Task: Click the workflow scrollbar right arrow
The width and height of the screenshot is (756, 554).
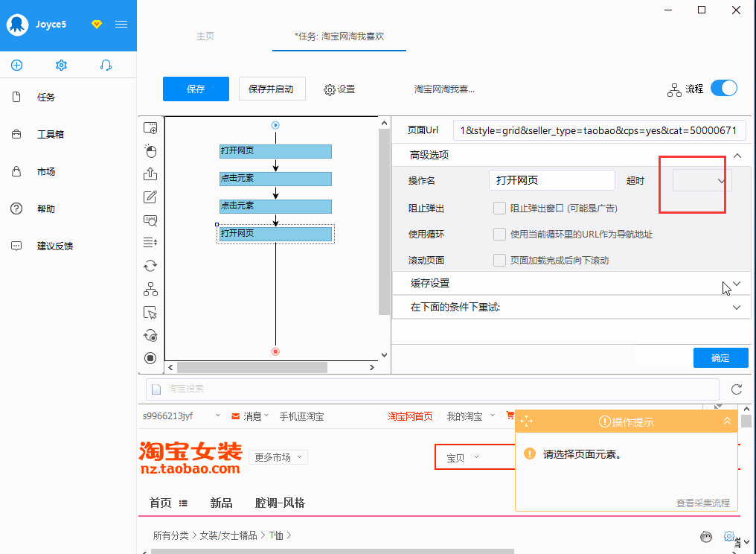Action: click(x=372, y=367)
